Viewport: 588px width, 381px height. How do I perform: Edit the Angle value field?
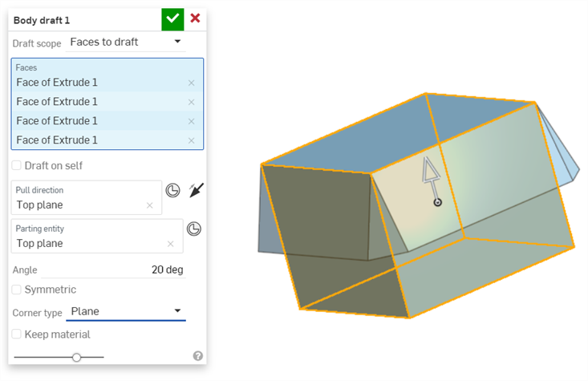113,270
